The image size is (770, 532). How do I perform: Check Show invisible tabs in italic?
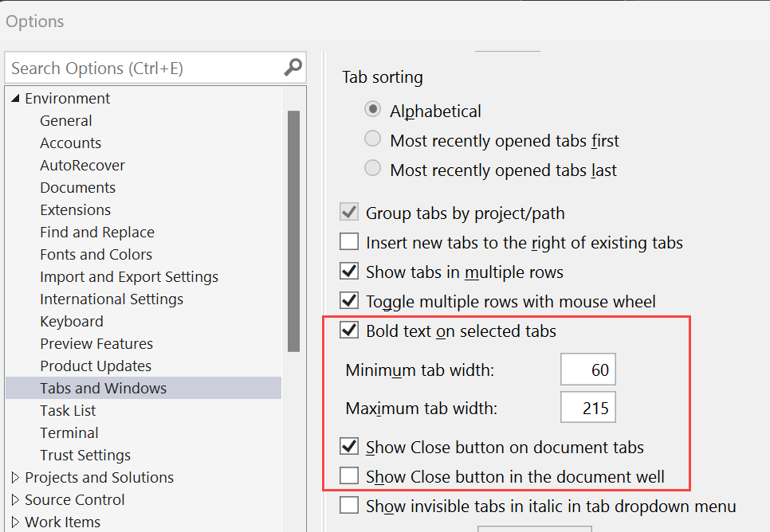pyautogui.click(x=348, y=506)
